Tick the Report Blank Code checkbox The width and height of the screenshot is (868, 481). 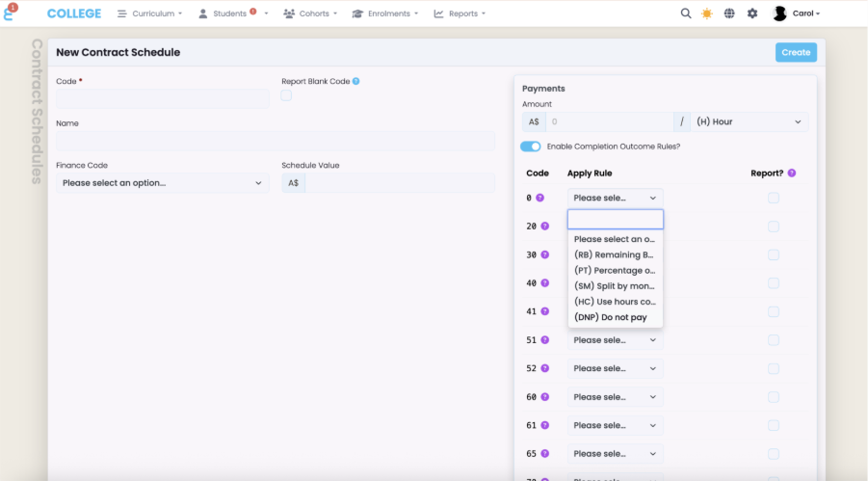286,95
